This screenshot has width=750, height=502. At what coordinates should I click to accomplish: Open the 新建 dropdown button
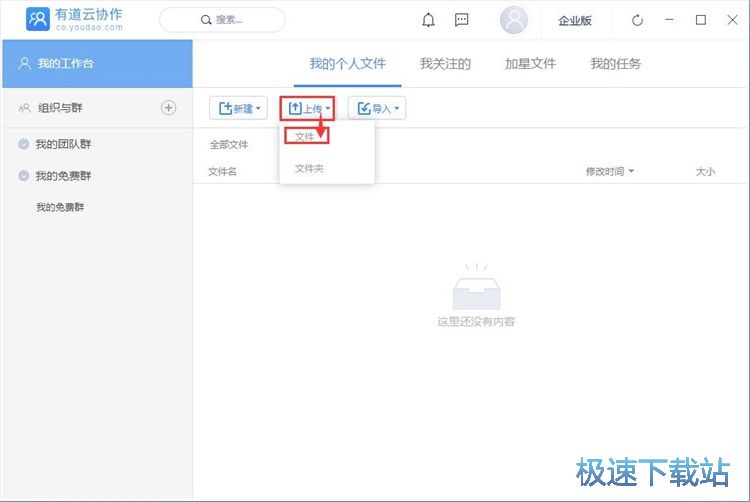pyautogui.click(x=238, y=108)
